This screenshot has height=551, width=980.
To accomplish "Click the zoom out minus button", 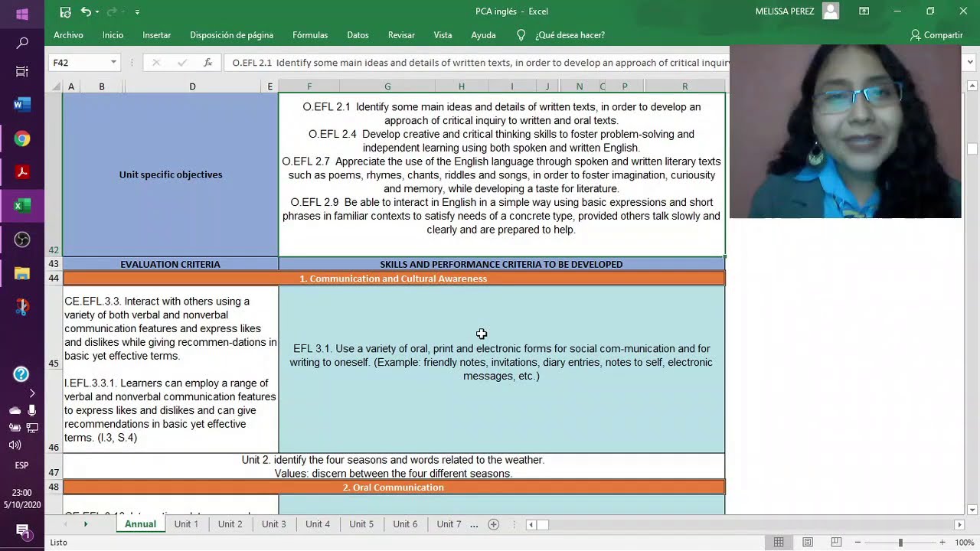I will (857, 543).
